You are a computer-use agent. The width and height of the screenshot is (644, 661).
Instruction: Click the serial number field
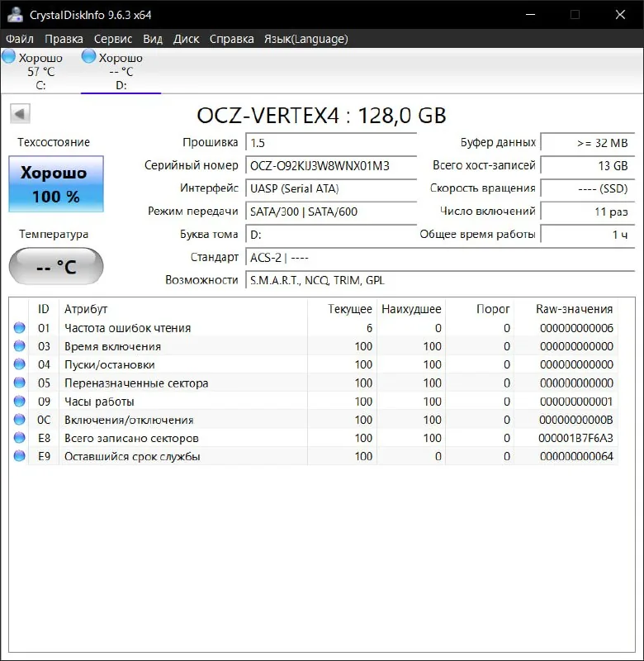point(331,166)
